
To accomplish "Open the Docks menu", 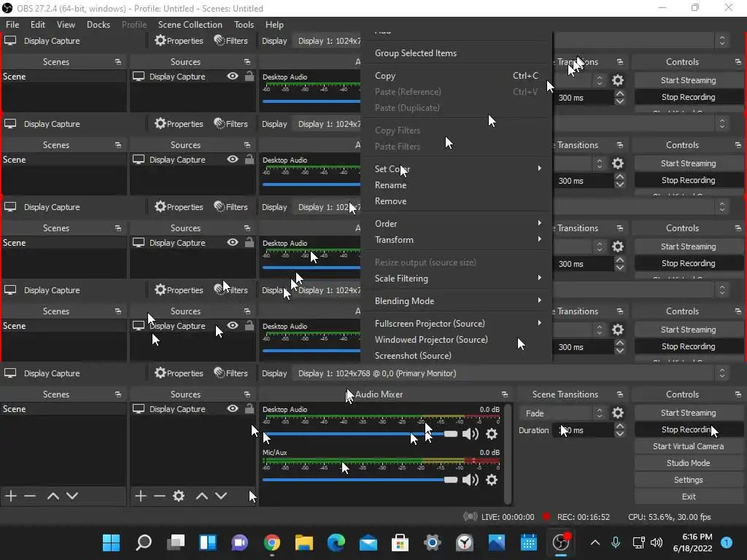I will pos(98,24).
